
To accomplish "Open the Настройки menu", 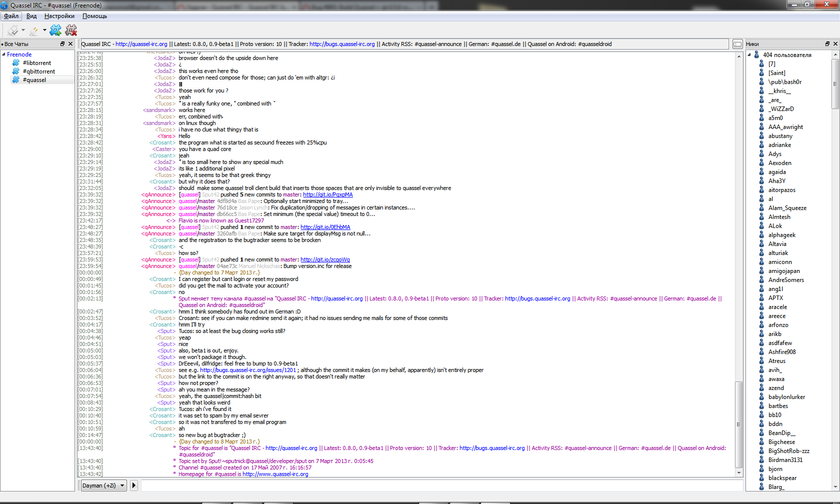I will tap(59, 16).
